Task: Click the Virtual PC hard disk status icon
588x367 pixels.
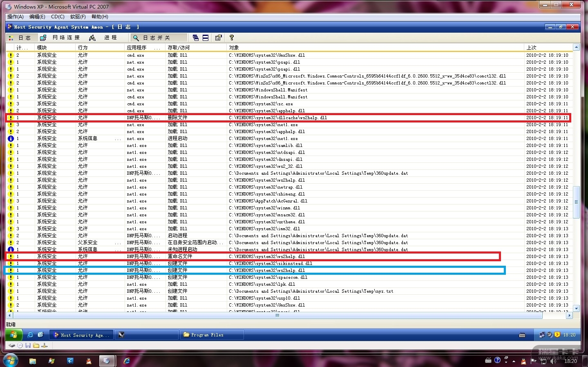Action: click(12, 345)
